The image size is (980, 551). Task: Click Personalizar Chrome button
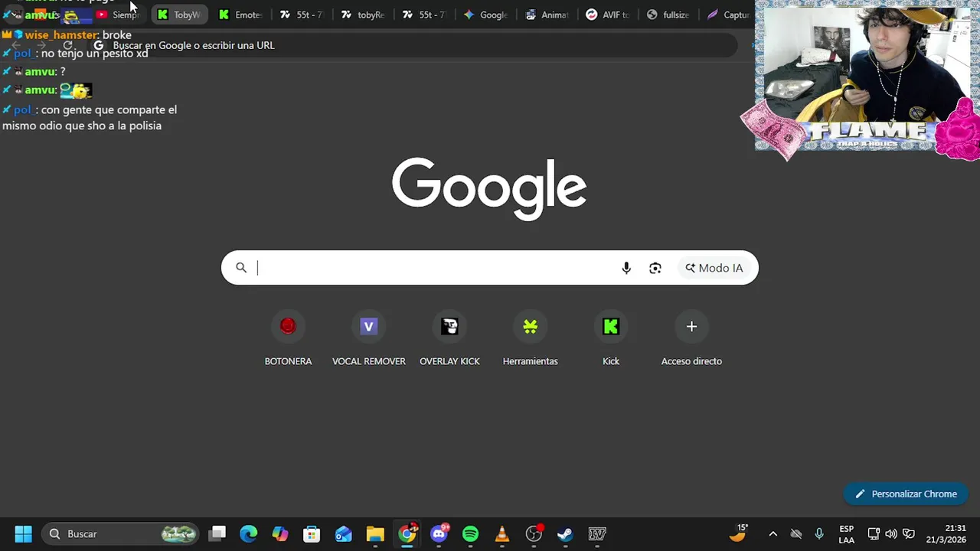[906, 494]
